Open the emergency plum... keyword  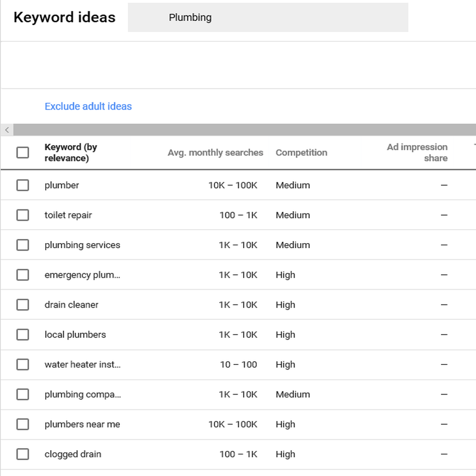tap(82, 275)
